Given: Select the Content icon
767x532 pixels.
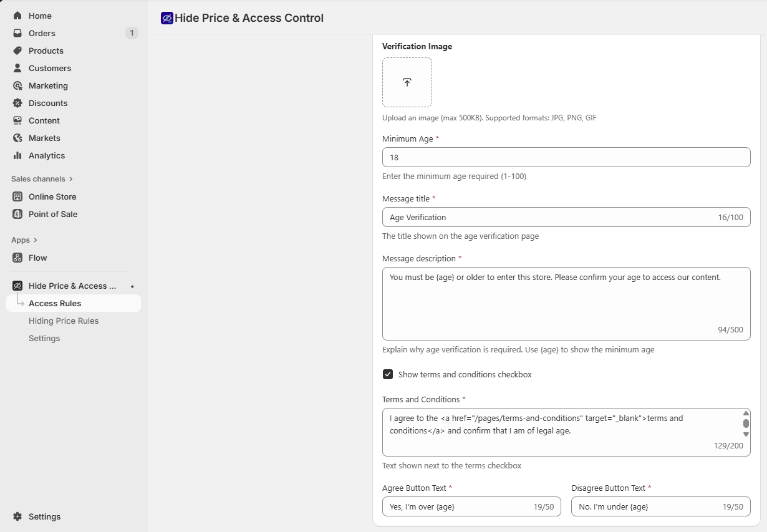Looking at the screenshot, I should coord(17,120).
